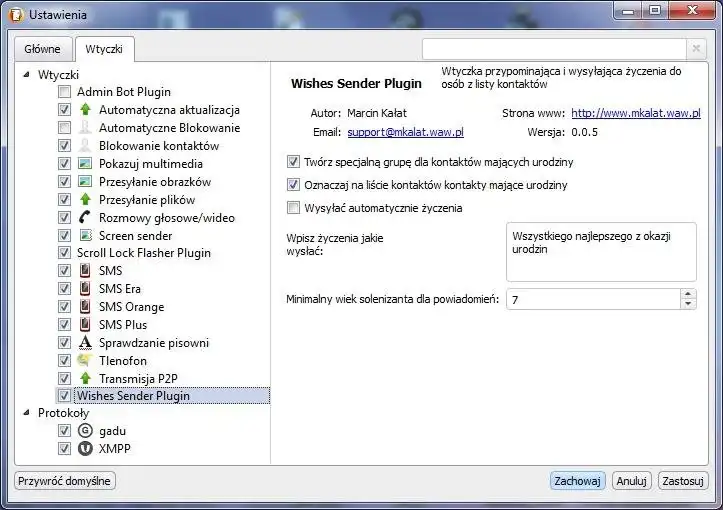The image size is (723, 510).
Task: Decrease minimal age with down arrow
Action: coord(688,304)
